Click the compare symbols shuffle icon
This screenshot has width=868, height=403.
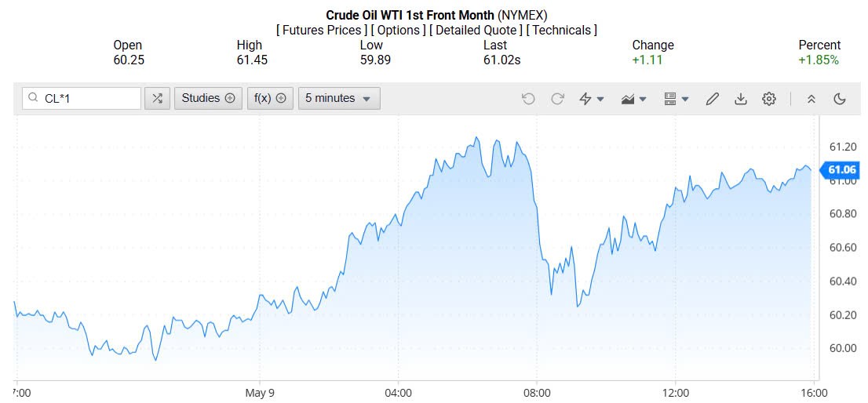tap(158, 98)
